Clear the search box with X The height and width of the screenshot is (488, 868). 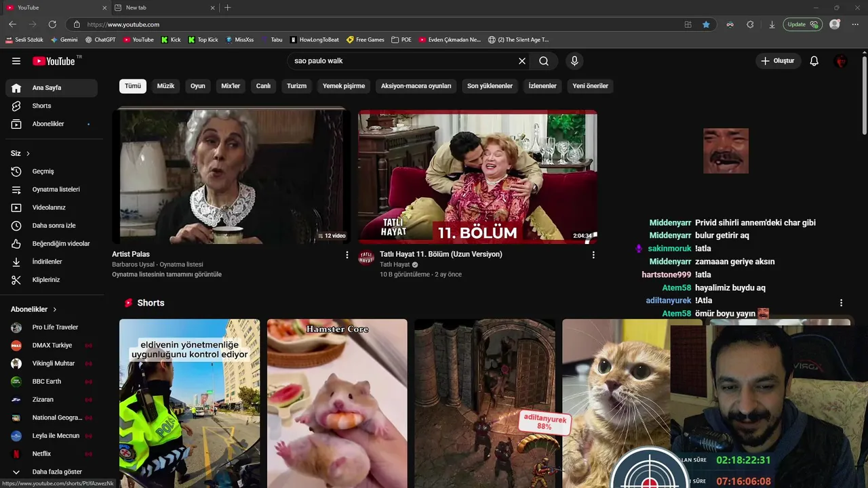522,61
